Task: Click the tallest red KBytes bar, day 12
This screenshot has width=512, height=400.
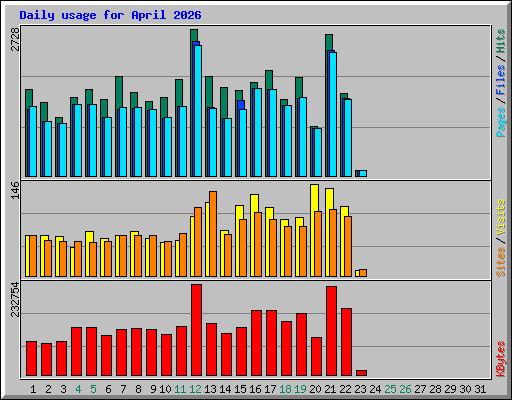Action: 196,330
